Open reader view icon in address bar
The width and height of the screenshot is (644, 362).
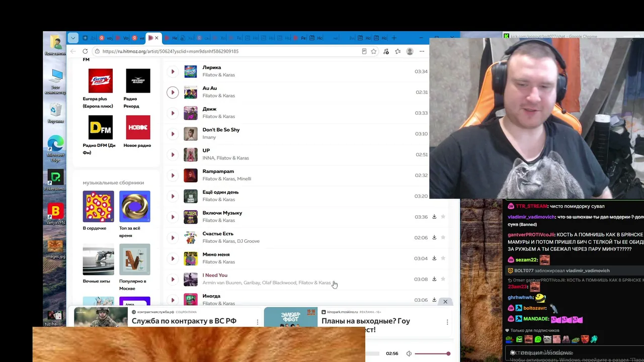point(364,51)
